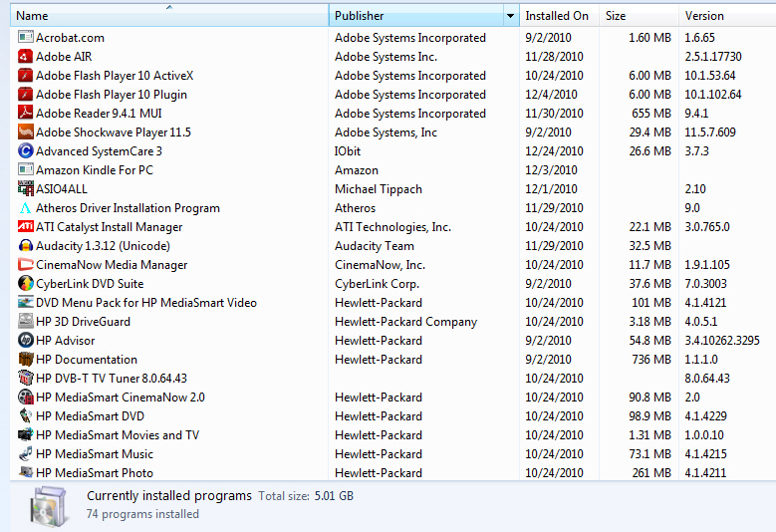Sort programs by Installed On column
The width and height of the screenshot is (776, 532).
(x=558, y=16)
